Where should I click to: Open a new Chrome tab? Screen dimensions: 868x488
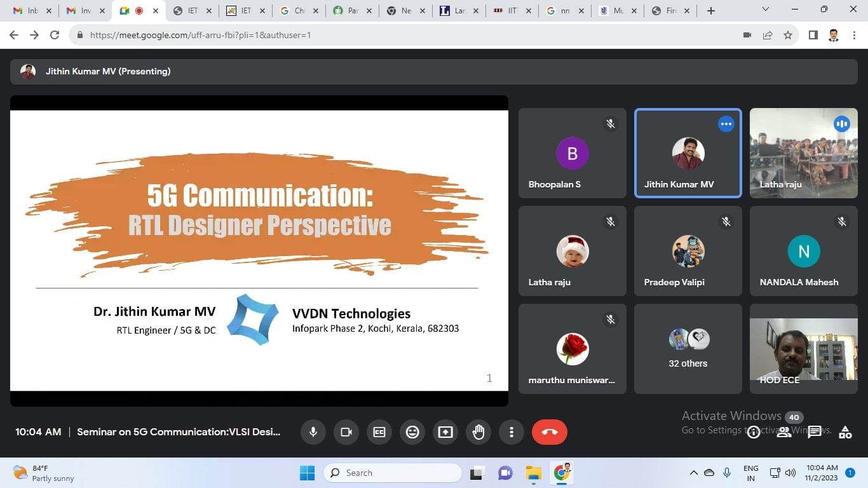point(711,11)
